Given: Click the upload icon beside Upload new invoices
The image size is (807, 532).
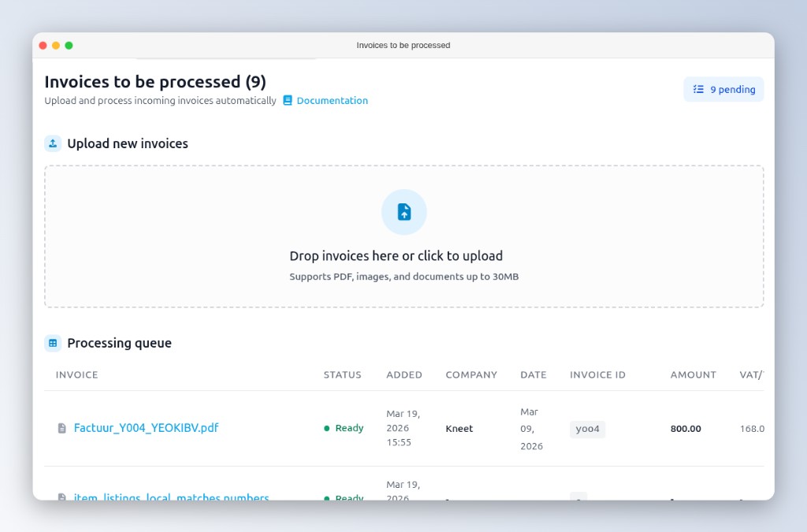Looking at the screenshot, I should 53,143.
